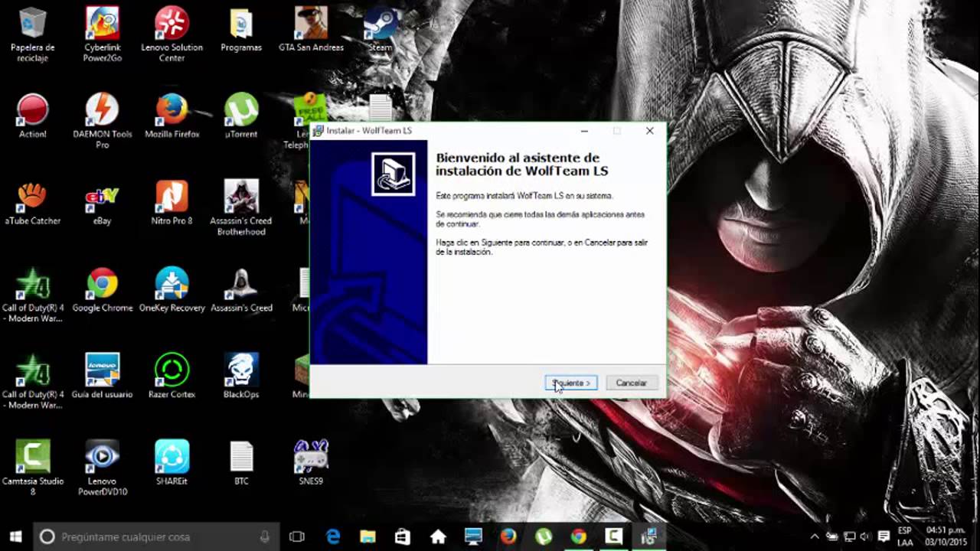Open Task View from the taskbar
The image size is (980, 551).
point(297,536)
